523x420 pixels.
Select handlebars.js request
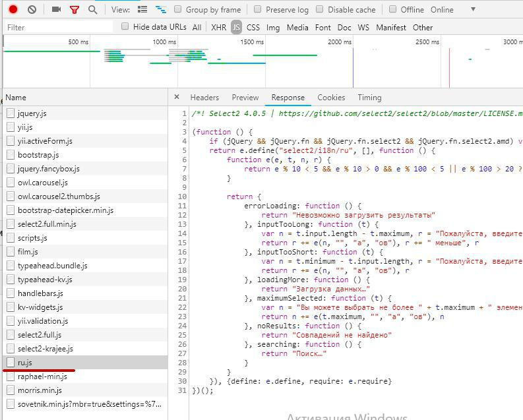pyautogui.click(x=85, y=293)
